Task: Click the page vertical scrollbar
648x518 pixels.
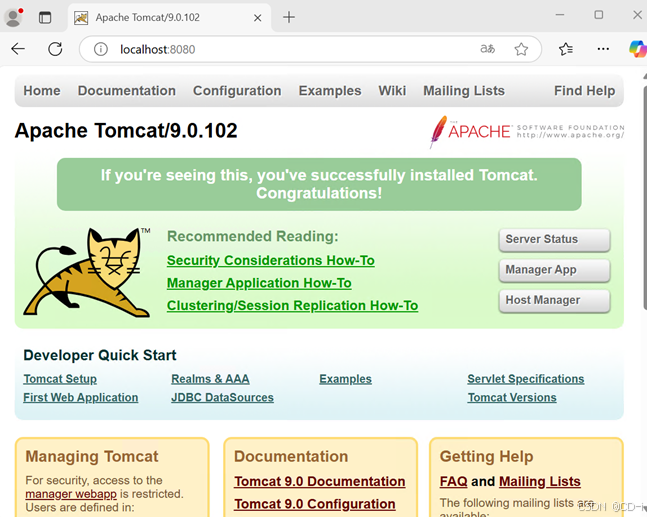Action: point(645,197)
